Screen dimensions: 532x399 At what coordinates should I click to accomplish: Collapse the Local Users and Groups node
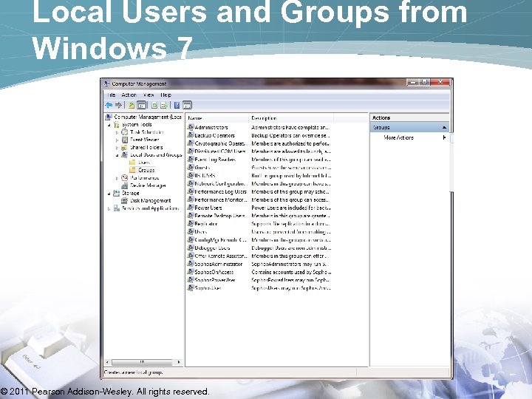(x=117, y=155)
